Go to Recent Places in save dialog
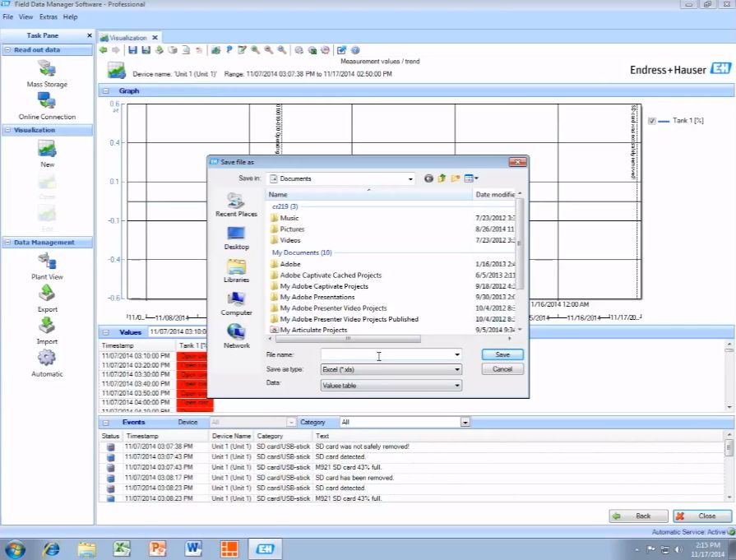This screenshot has width=736, height=560. pos(236,205)
